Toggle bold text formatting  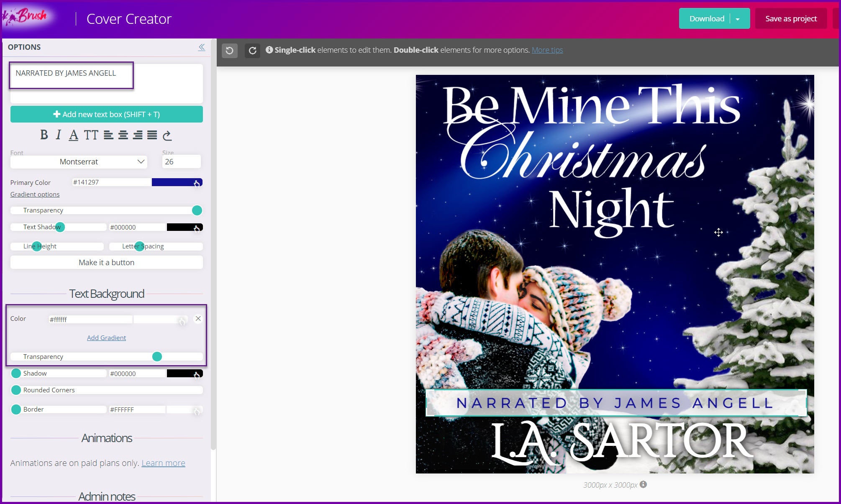point(44,135)
